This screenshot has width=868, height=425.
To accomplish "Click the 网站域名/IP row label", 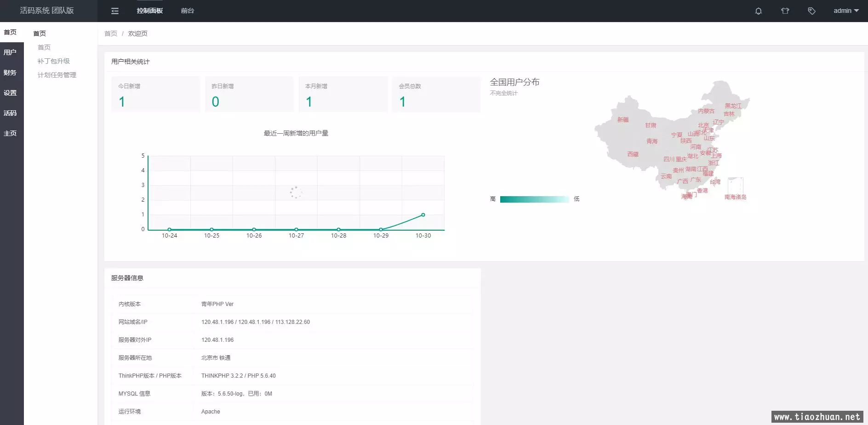I will 133,322.
